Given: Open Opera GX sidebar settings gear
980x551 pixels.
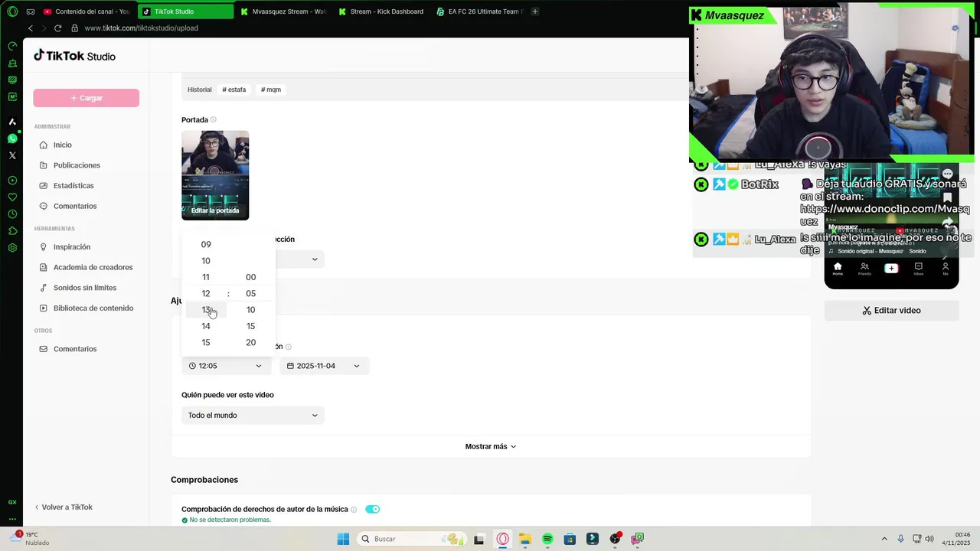Looking at the screenshot, I should pos(12,248).
